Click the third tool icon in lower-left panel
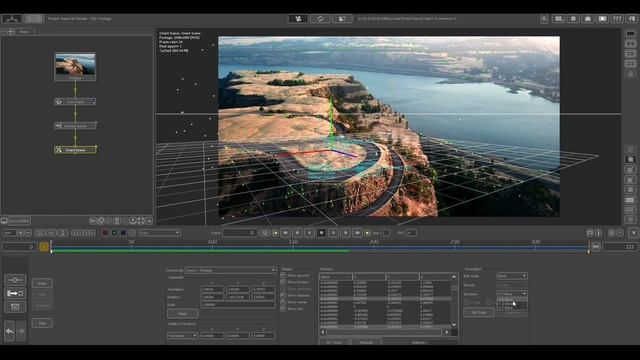The width and height of the screenshot is (640, 360). click(x=15, y=307)
